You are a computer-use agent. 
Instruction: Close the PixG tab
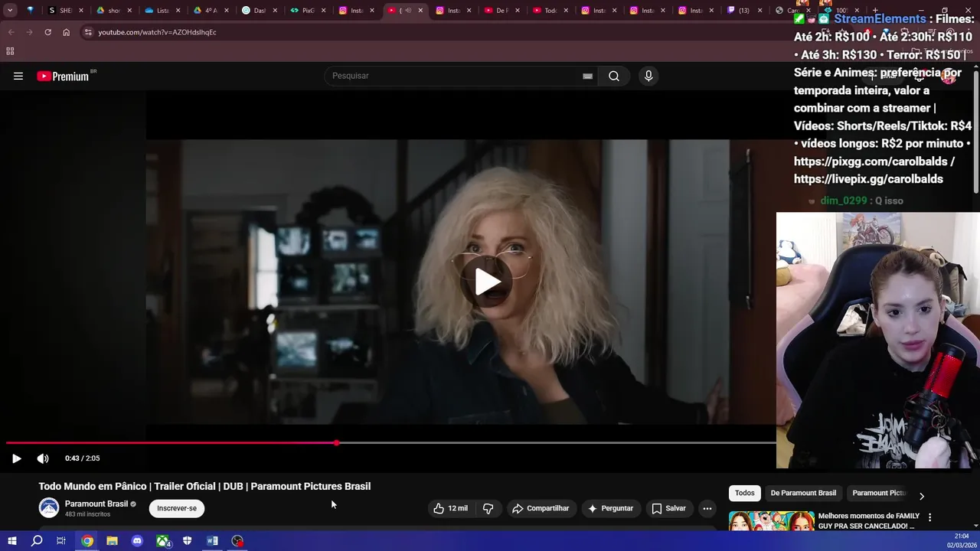pos(323,11)
